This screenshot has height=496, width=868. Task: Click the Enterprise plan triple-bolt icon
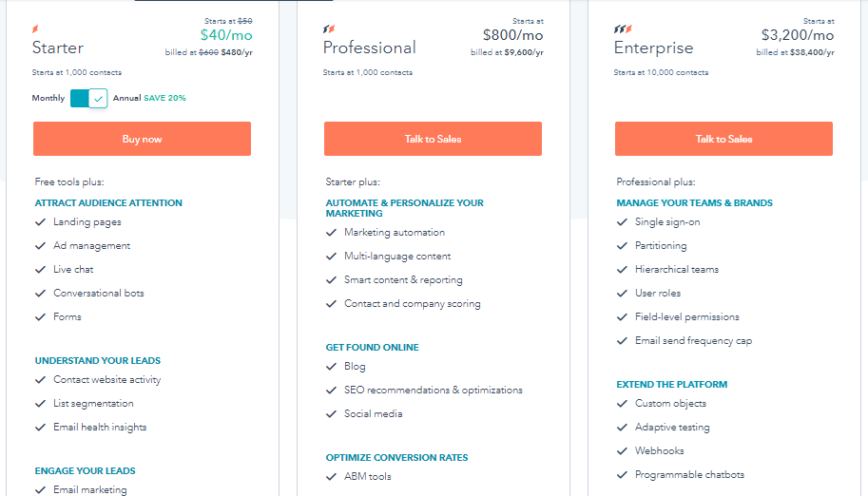coord(623,29)
